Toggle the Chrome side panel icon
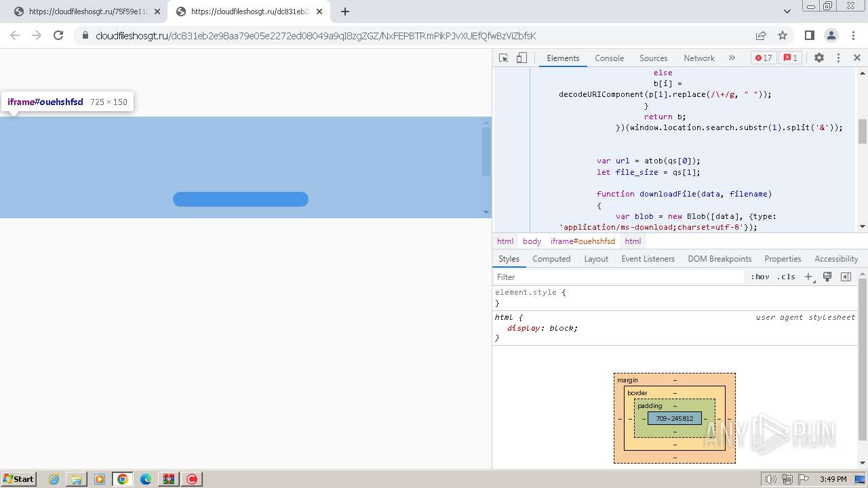This screenshot has height=488, width=868. point(809,35)
